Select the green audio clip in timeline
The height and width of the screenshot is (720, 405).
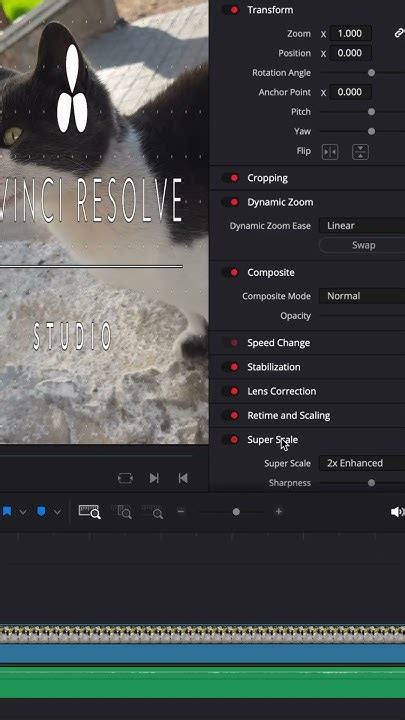coord(202,682)
